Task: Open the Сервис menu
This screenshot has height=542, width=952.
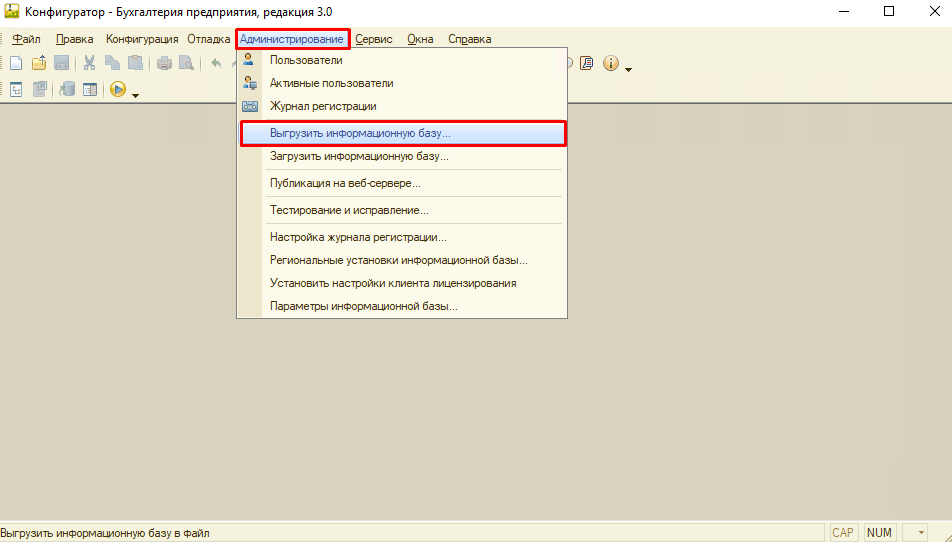Action: coord(374,39)
